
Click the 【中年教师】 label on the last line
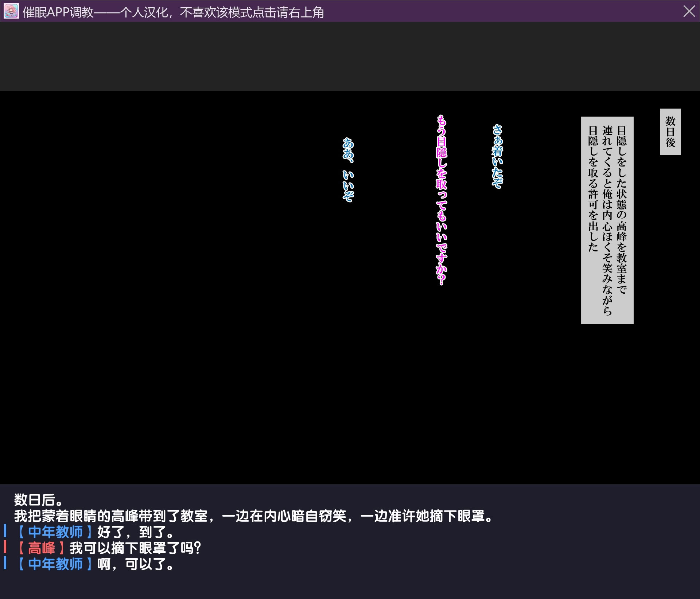coord(55,564)
